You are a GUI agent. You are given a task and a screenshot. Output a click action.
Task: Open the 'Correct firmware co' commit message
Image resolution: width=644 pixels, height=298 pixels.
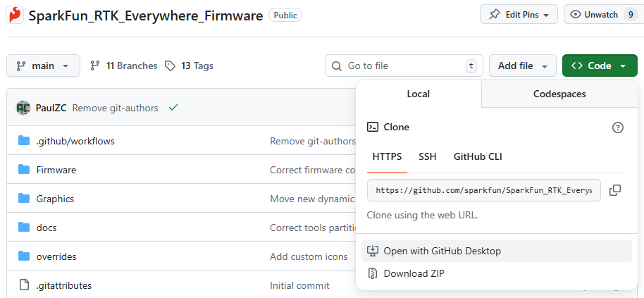[x=312, y=170]
